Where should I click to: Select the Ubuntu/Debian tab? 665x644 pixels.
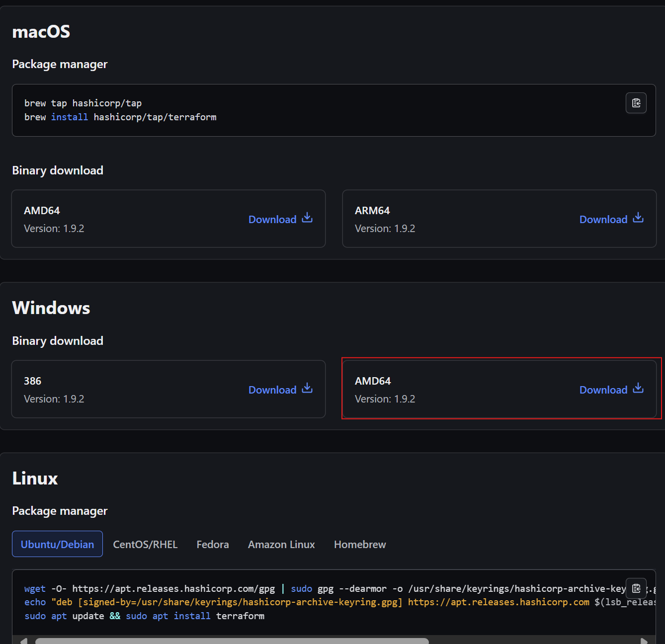pyautogui.click(x=57, y=544)
